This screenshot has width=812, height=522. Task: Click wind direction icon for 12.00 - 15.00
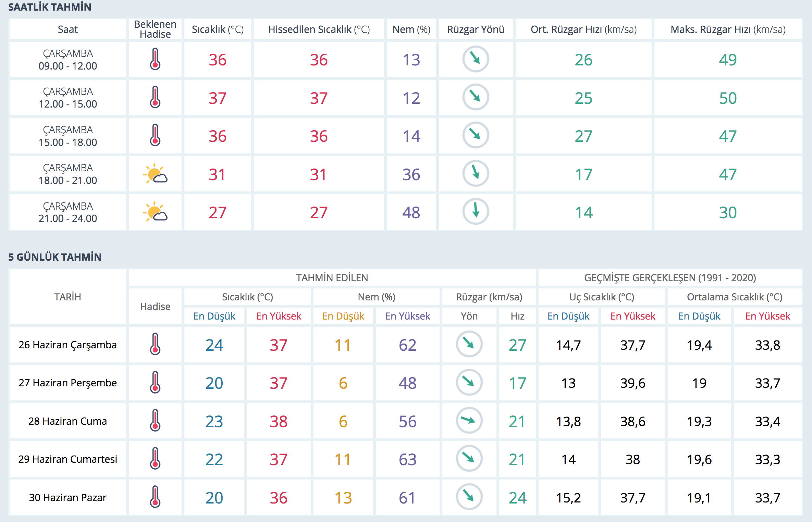tap(476, 97)
